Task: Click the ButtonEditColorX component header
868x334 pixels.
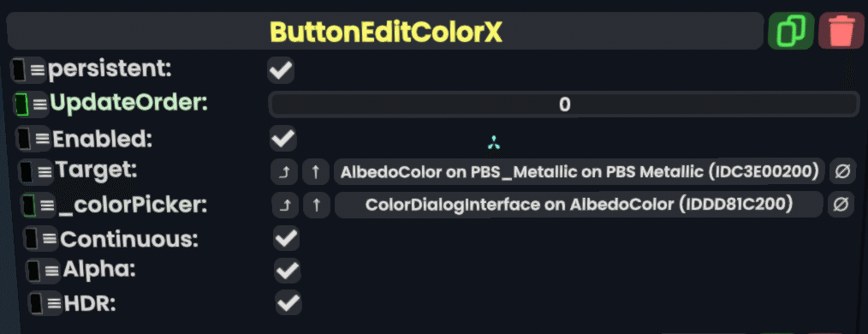Action: [x=385, y=33]
